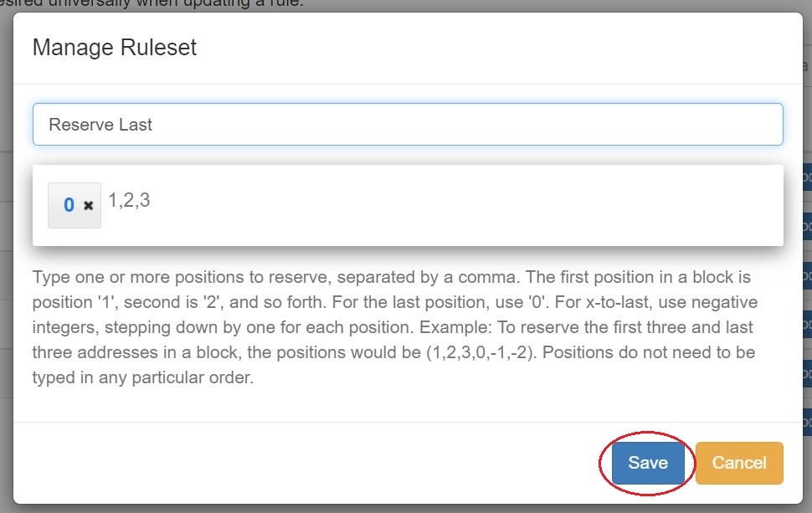
Task: Click empty space inside the positions tag box
Action: [x=460, y=205]
